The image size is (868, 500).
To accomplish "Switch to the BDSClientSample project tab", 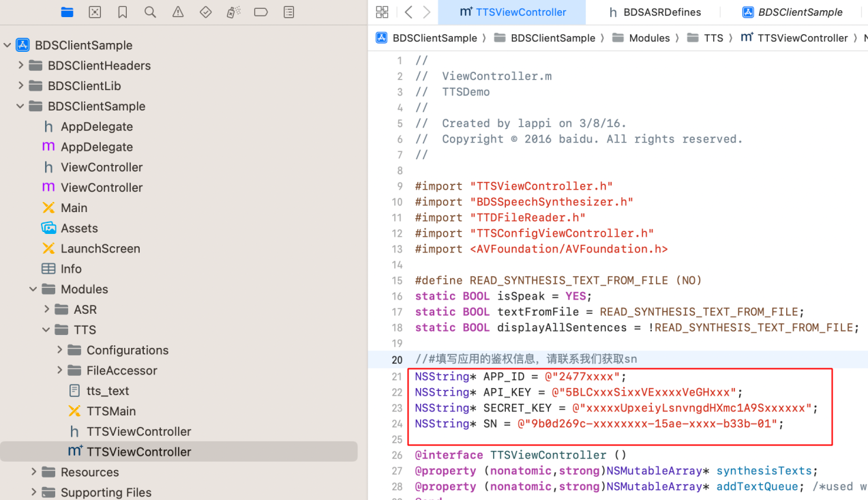I will click(x=792, y=12).
